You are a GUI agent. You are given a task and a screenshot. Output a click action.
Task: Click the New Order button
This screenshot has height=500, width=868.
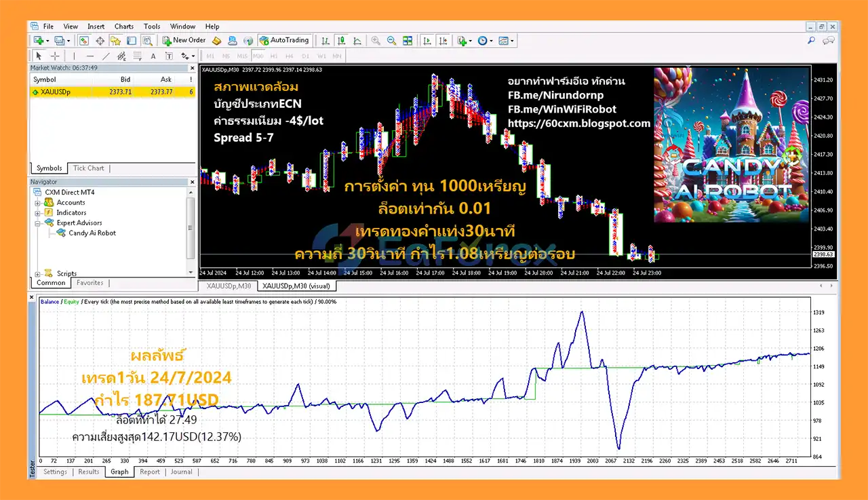[x=183, y=41]
